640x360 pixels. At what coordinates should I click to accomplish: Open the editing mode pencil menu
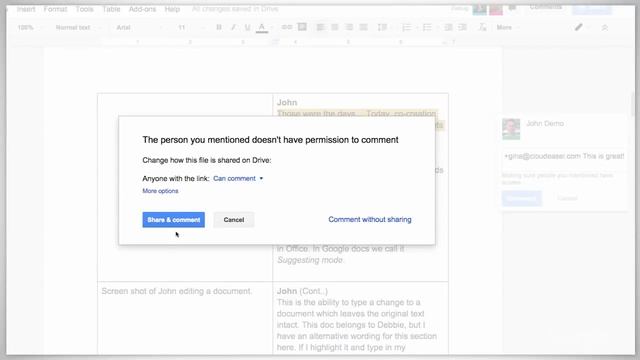coord(579,27)
